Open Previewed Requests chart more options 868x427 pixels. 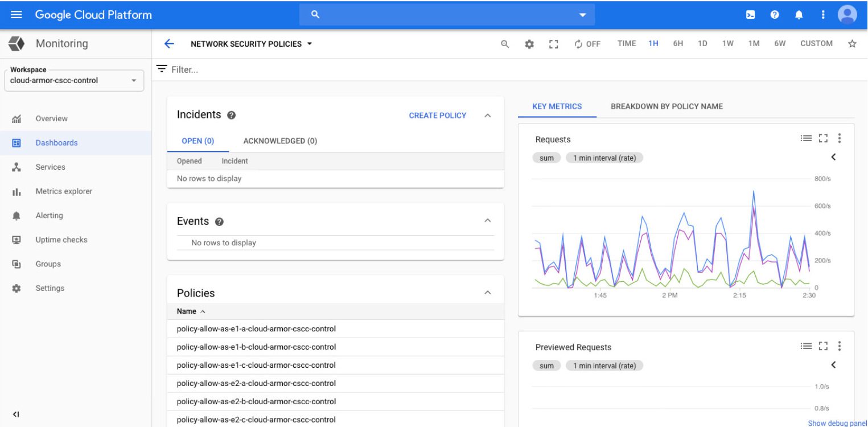point(839,346)
